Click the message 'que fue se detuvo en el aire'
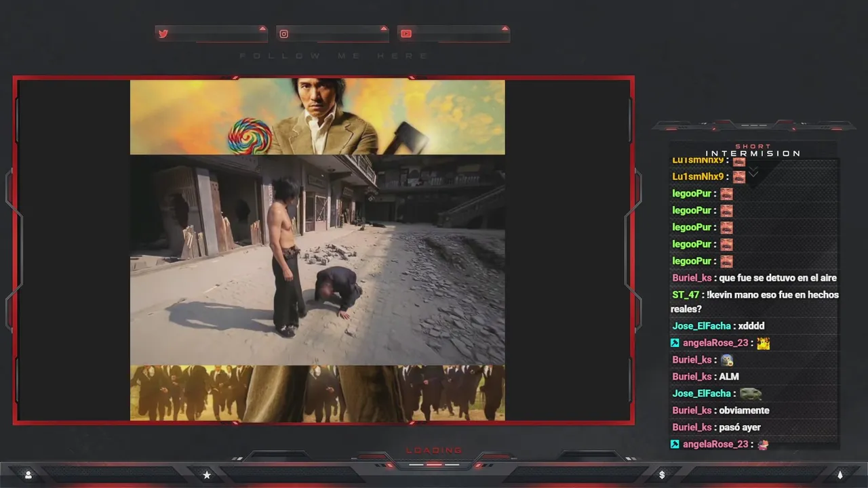Screen dimensions: 868x488 click(778, 278)
